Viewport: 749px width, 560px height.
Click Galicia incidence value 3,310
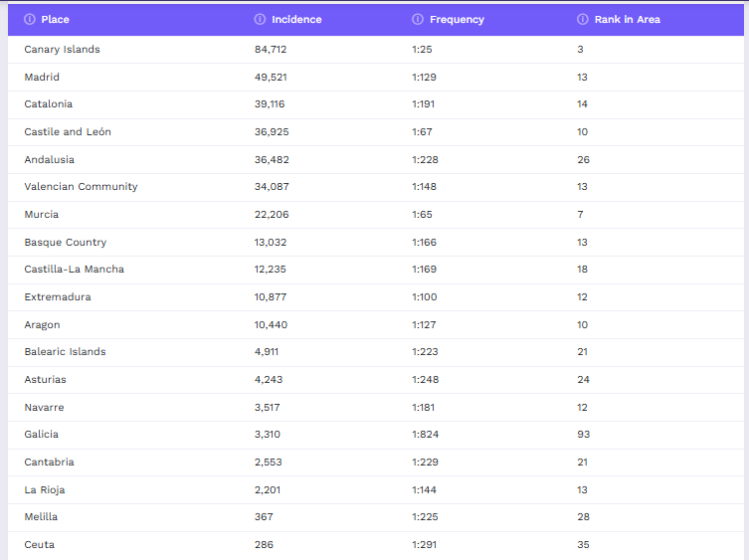click(268, 435)
